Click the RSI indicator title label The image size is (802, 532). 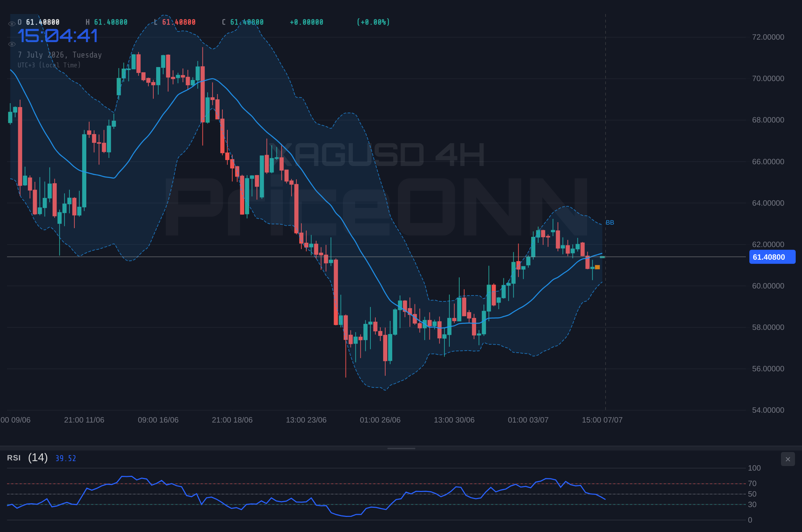coord(14,458)
